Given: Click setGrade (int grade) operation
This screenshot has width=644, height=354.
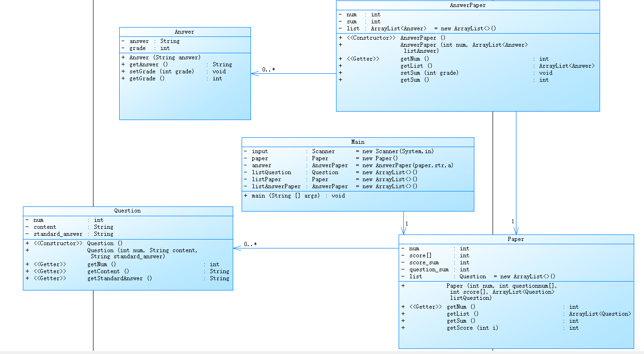Looking at the screenshot, I should click(173, 71).
